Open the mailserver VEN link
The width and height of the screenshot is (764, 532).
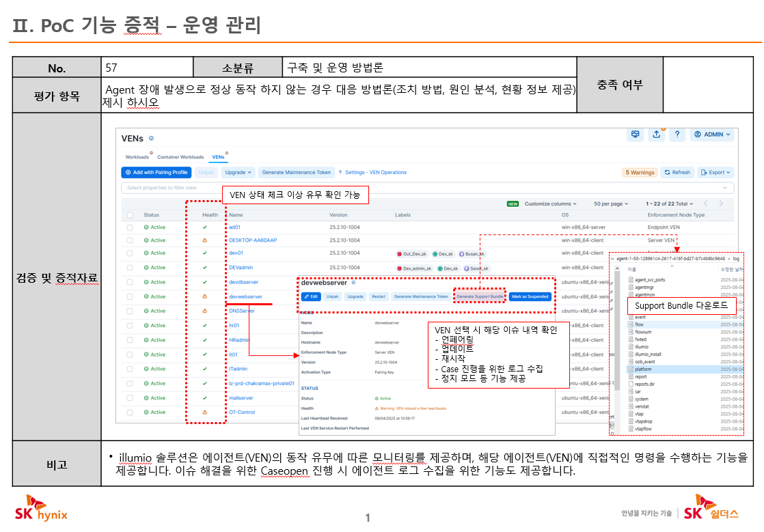(241, 398)
